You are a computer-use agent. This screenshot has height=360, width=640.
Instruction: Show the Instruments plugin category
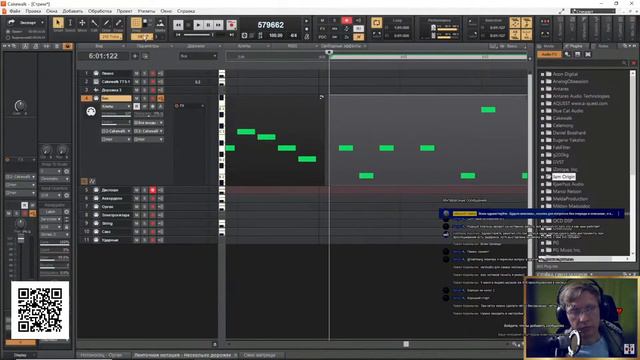578,54
